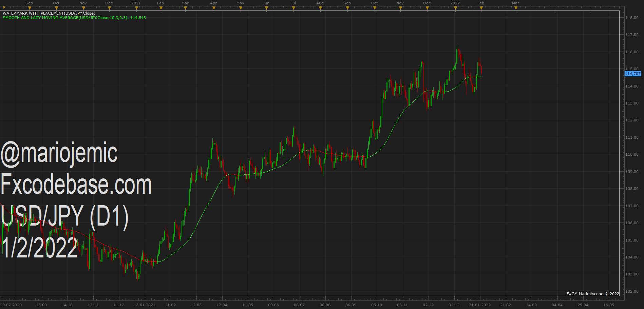Click the 112,00 price axis label

click(632, 120)
